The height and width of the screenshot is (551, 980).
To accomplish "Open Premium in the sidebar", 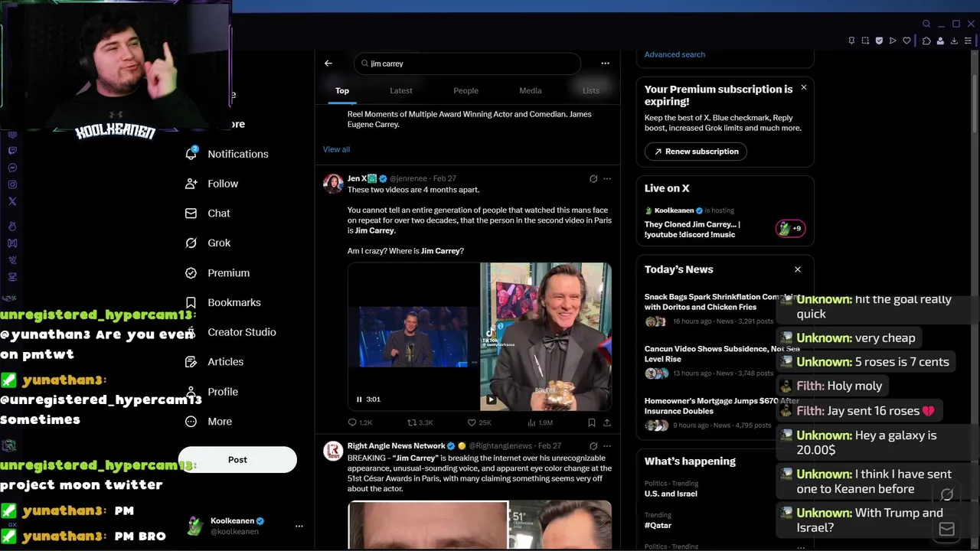I will pyautogui.click(x=218, y=272).
